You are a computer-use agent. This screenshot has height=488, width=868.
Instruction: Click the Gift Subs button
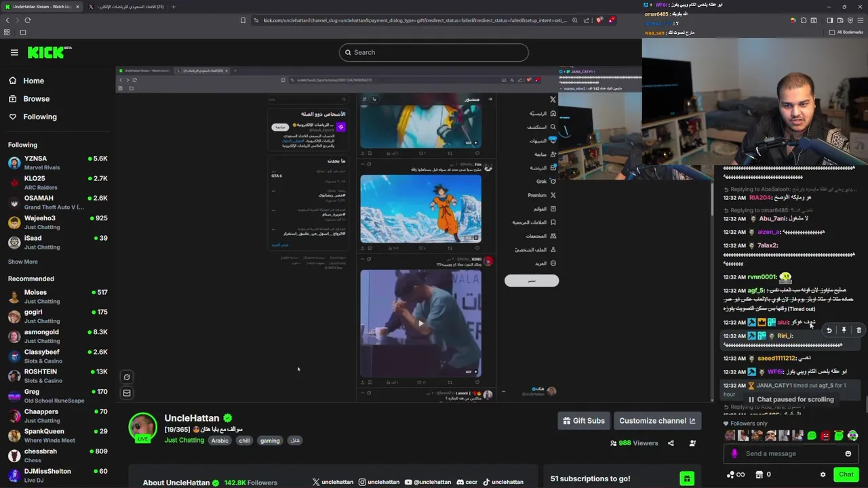[583, 421]
